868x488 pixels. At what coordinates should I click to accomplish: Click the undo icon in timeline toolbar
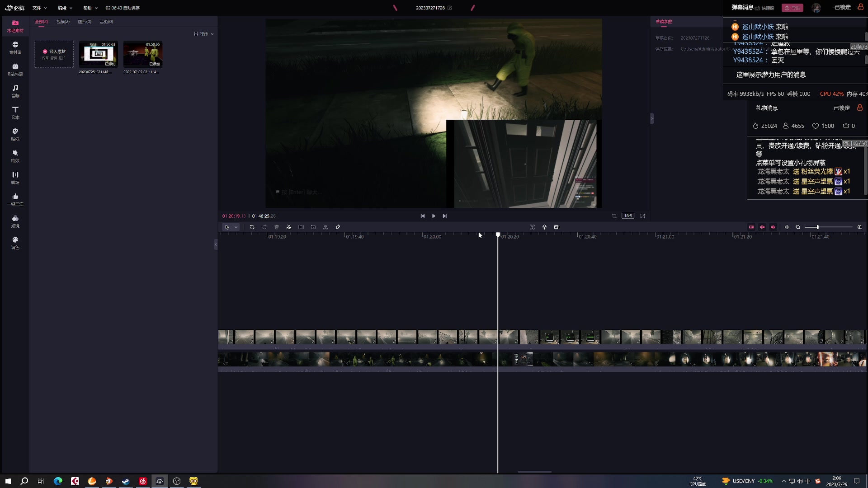252,227
